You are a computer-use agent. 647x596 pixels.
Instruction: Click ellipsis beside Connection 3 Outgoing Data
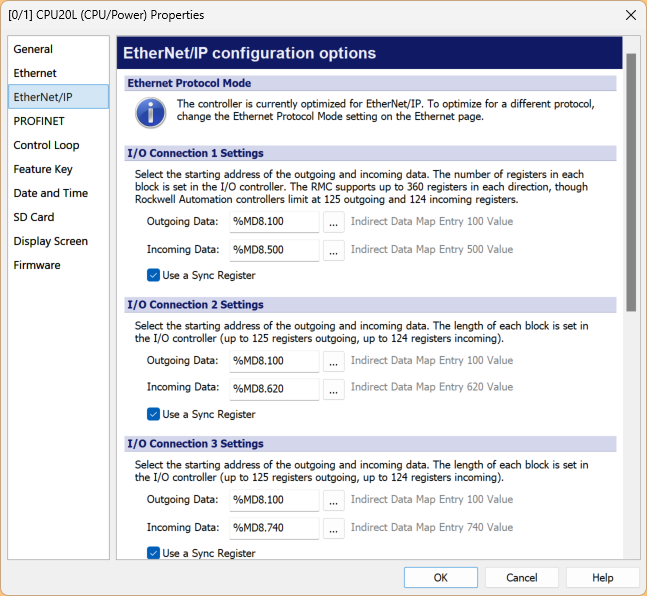coord(333,500)
